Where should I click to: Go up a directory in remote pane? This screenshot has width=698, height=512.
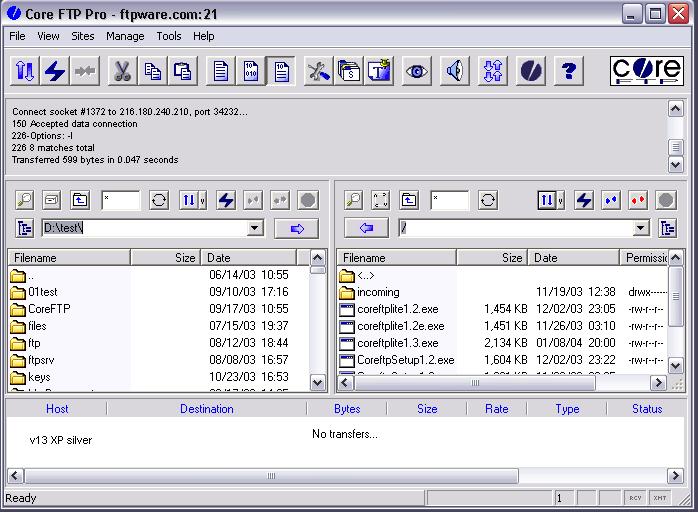point(409,200)
